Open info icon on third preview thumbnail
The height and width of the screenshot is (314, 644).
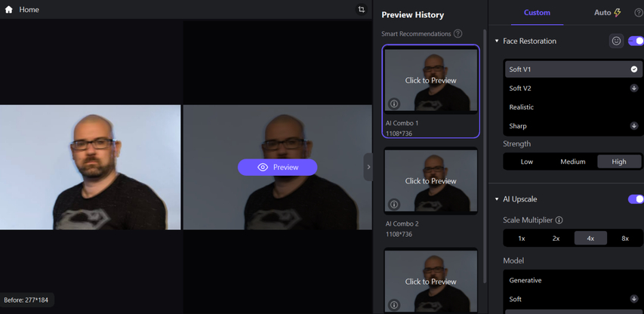394,304
